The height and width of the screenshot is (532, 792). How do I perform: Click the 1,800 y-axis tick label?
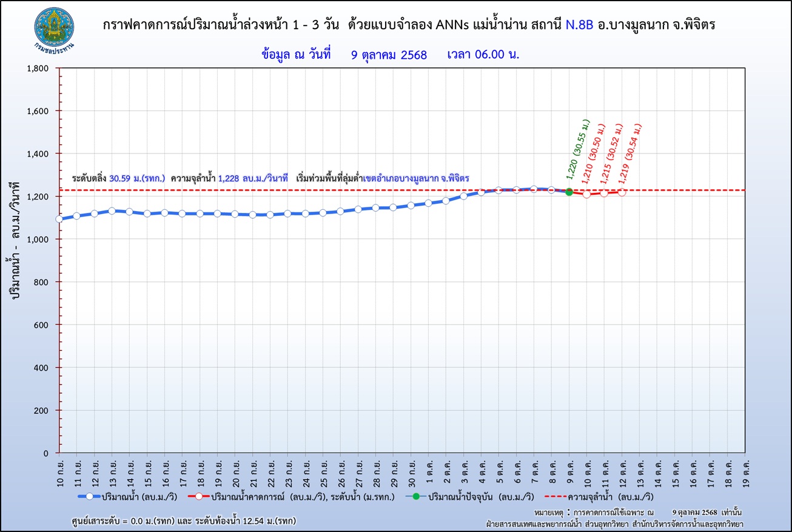coord(38,69)
